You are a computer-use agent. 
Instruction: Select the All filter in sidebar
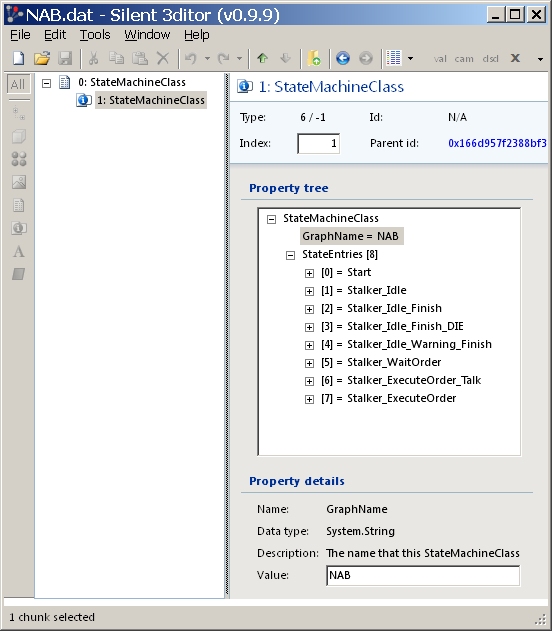(18, 85)
